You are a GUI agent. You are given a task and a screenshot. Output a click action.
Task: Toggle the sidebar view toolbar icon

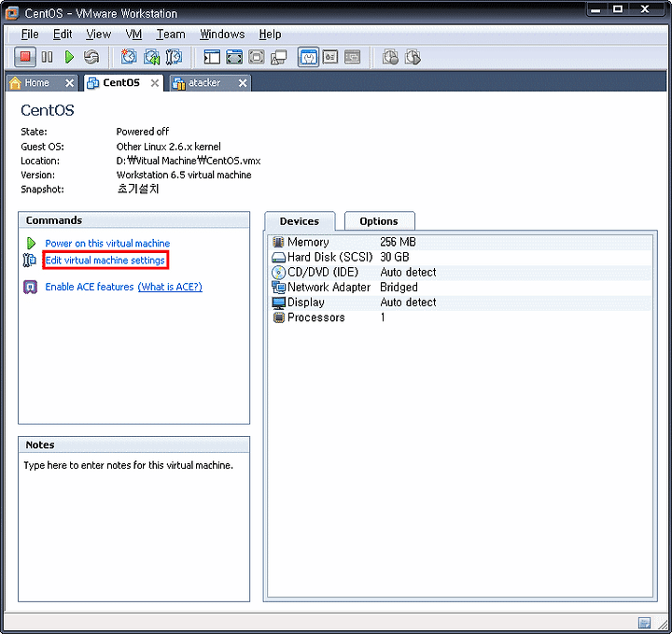tap(212, 57)
